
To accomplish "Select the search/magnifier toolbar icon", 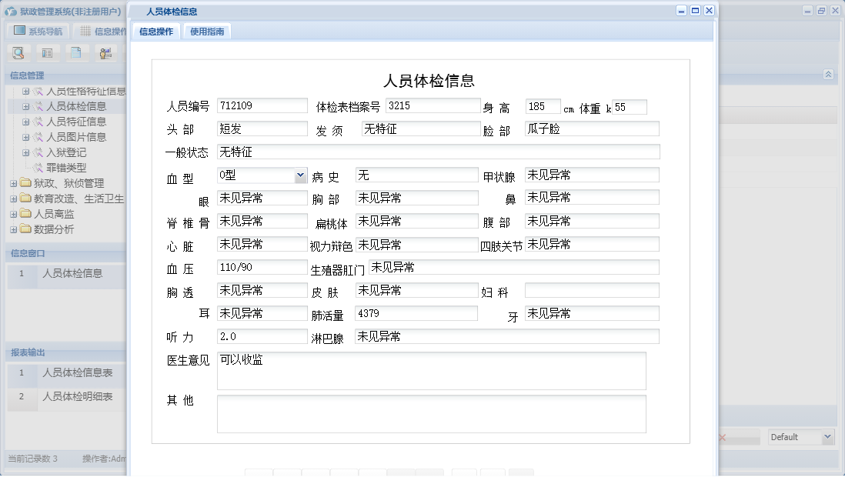I will [x=18, y=53].
